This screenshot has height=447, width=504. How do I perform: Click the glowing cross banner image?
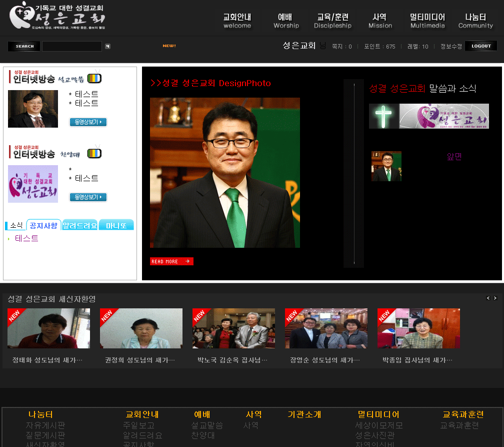(383, 116)
